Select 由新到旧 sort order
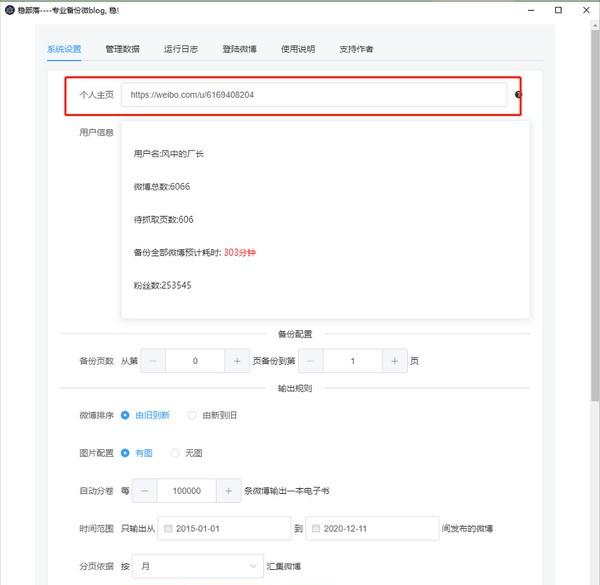The image size is (600, 585). pyautogui.click(x=212, y=415)
